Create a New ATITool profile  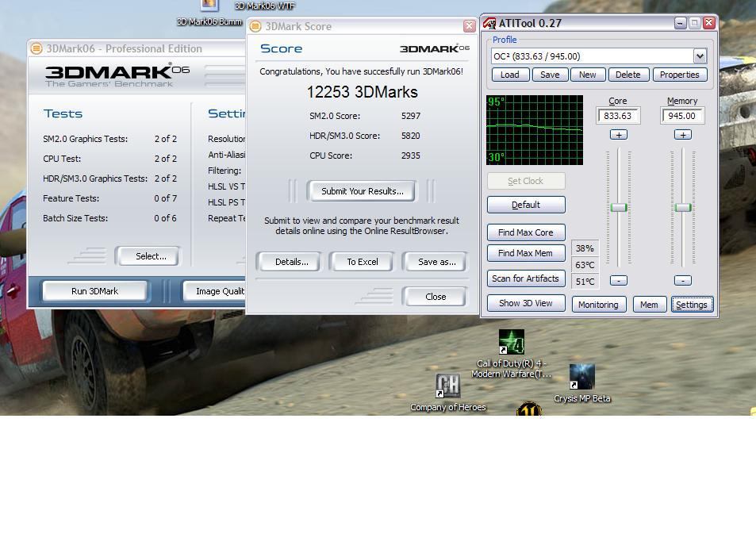(x=587, y=75)
